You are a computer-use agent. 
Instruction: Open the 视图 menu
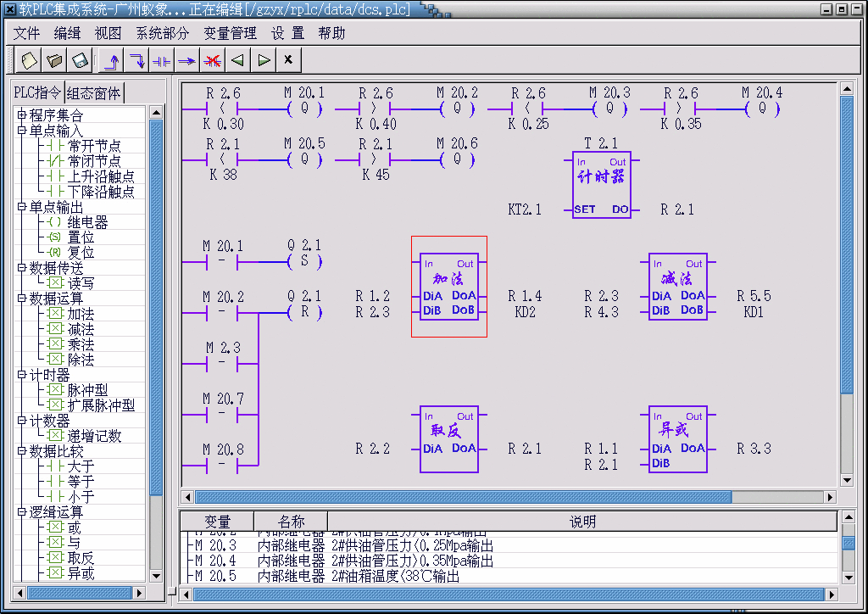(108, 33)
